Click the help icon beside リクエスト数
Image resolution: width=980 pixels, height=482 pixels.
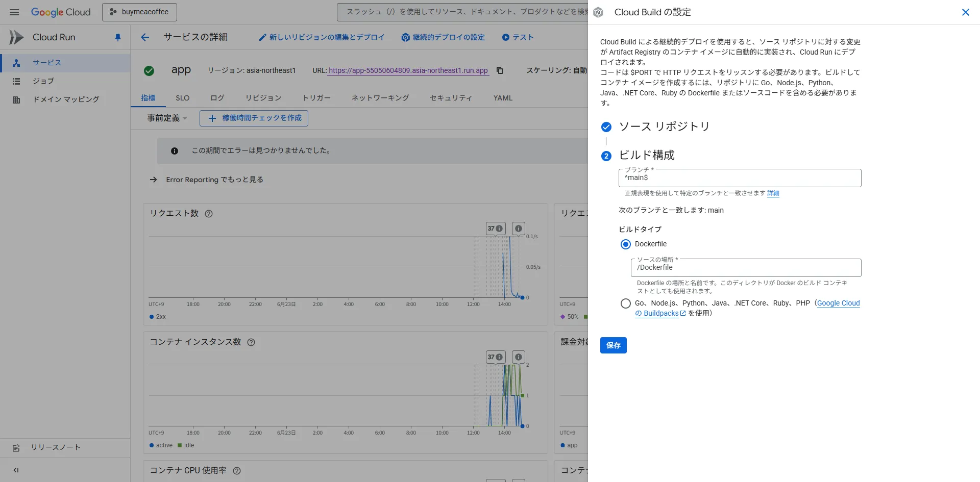point(209,214)
